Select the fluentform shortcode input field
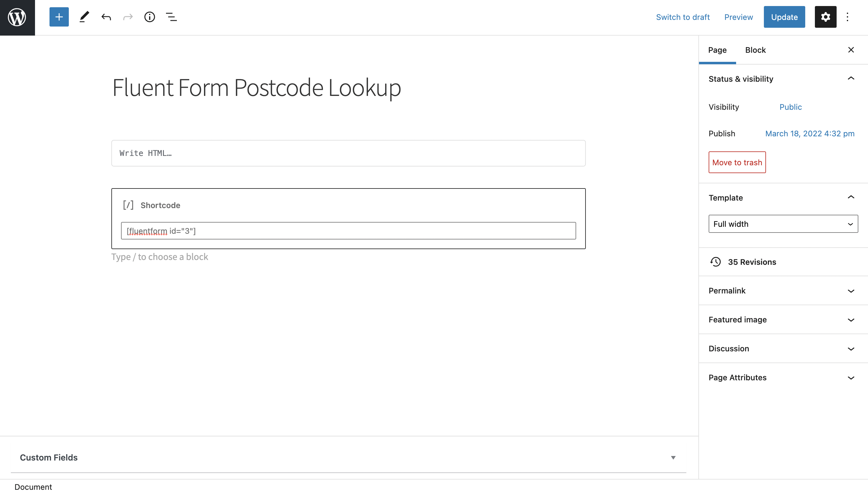Viewport: 868px width, 494px height. [x=348, y=230]
